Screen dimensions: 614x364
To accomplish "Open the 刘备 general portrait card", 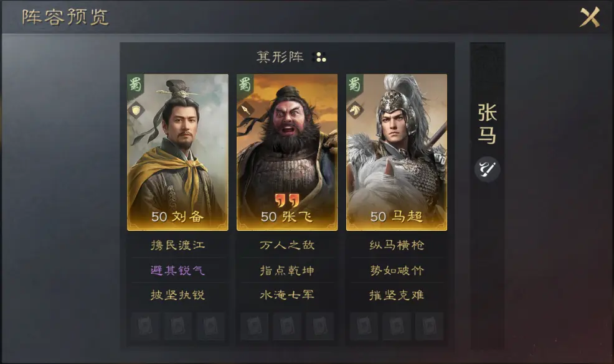I will tap(177, 152).
